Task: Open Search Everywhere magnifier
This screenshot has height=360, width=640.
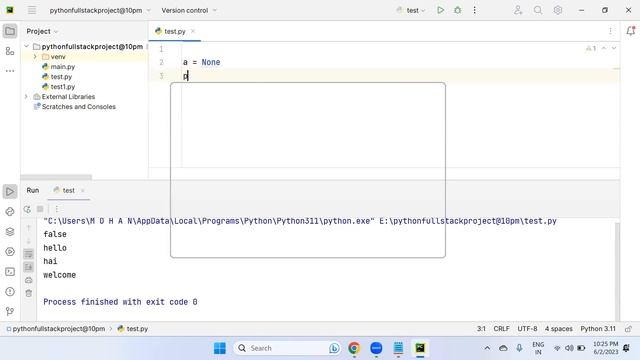Action: pos(538,10)
